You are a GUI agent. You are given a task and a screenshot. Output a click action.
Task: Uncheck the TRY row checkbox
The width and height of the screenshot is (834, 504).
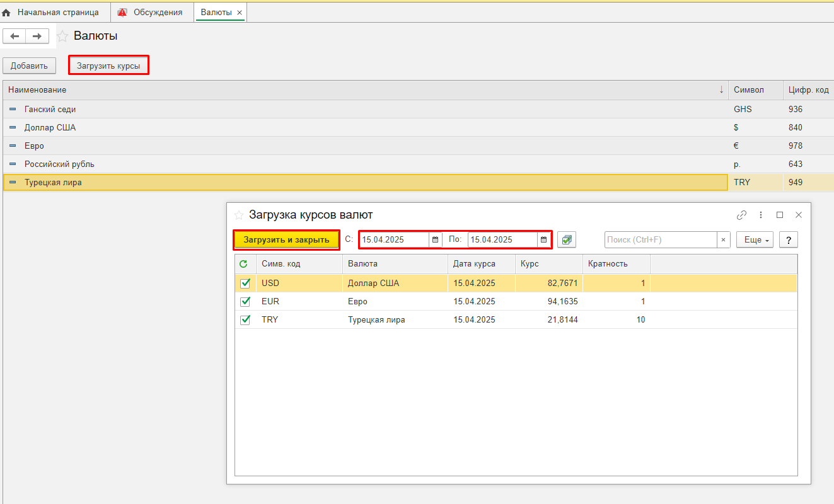click(245, 320)
